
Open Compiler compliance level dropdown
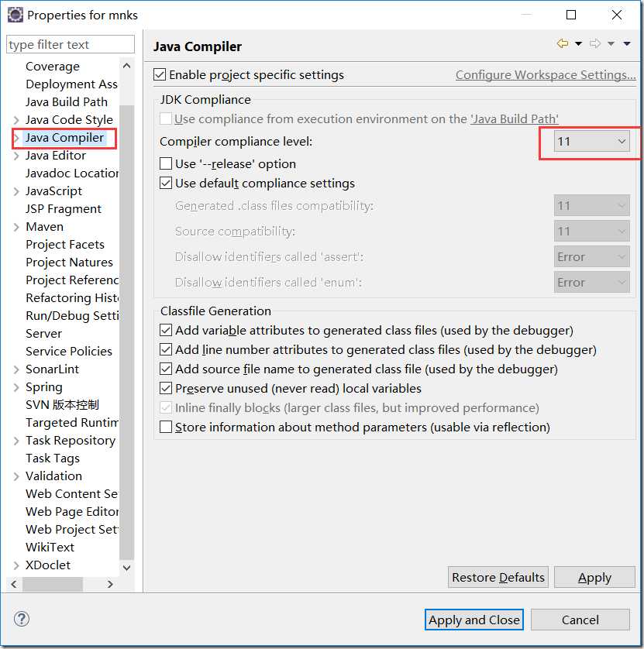tap(591, 141)
